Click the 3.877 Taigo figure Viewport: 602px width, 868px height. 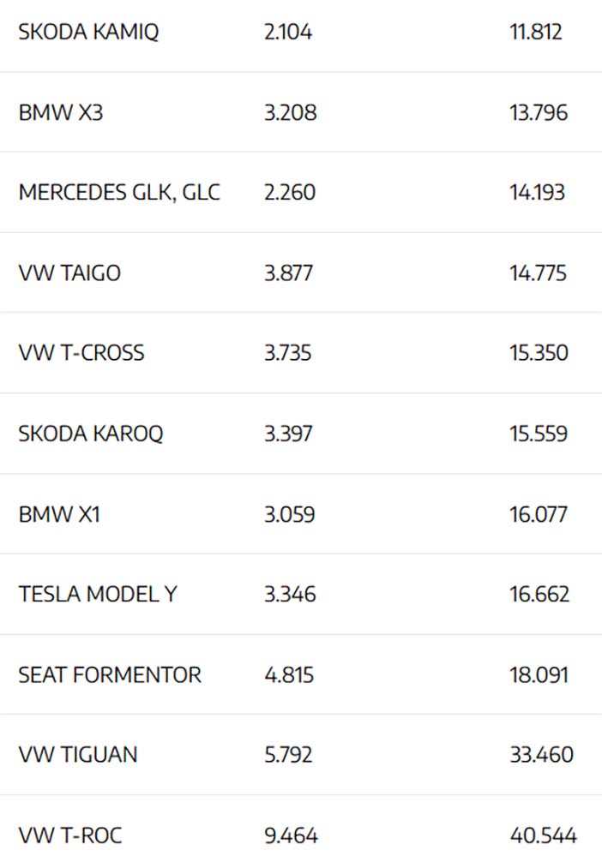point(288,273)
